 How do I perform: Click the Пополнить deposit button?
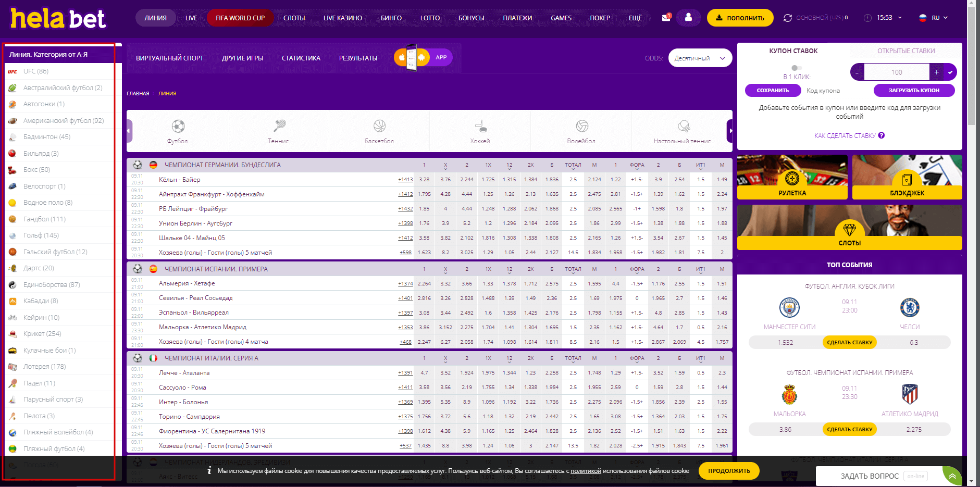coord(740,18)
